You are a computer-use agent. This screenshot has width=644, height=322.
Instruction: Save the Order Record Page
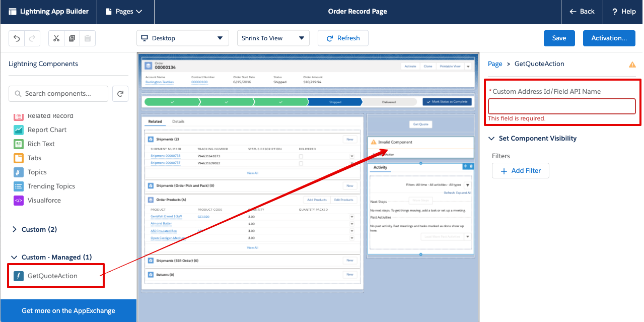[x=559, y=38]
